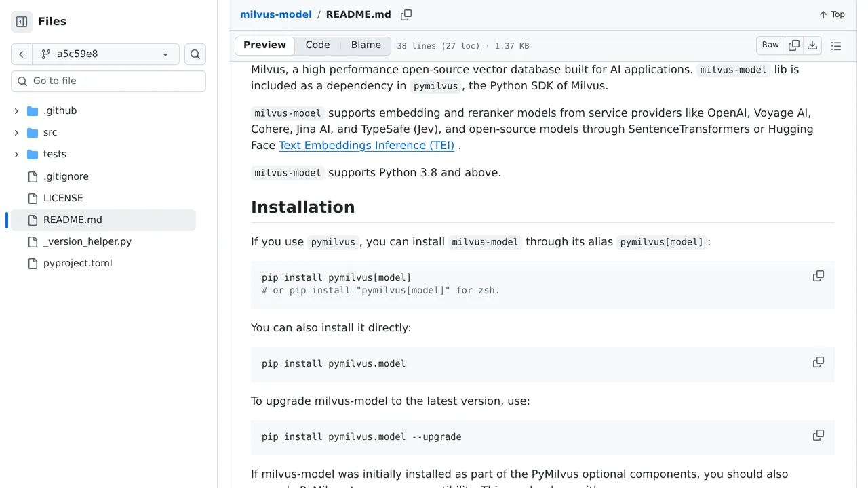The width and height of the screenshot is (868, 488).
Task: Click the README.md file icon in tree
Action: pos(33,220)
